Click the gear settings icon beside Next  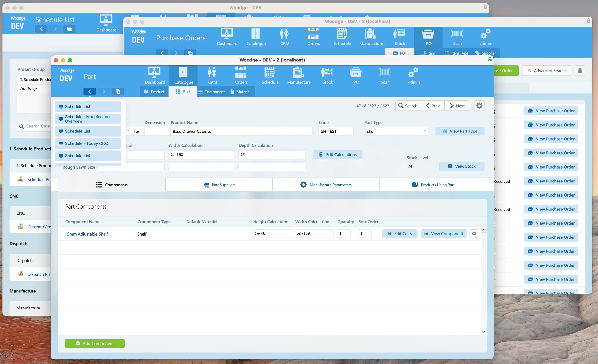pyautogui.click(x=479, y=106)
